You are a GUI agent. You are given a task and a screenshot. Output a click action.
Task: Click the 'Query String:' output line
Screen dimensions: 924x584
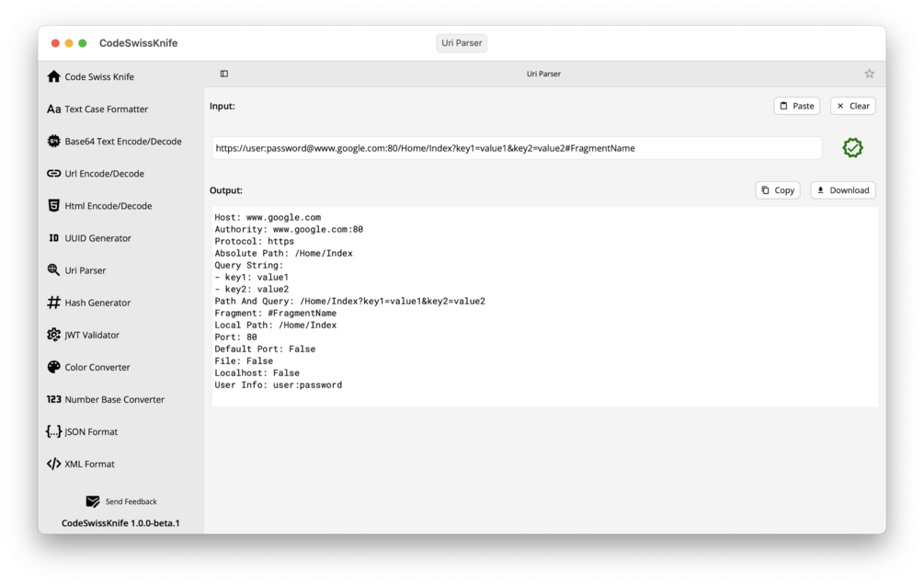(x=248, y=265)
